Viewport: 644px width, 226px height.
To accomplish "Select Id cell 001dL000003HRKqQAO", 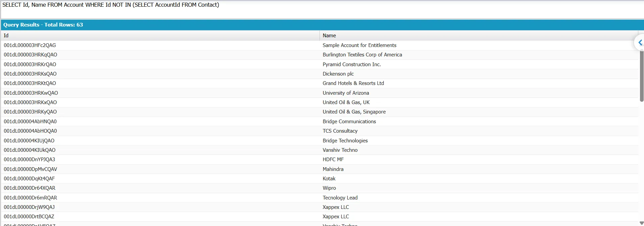I will coord(31,55).
